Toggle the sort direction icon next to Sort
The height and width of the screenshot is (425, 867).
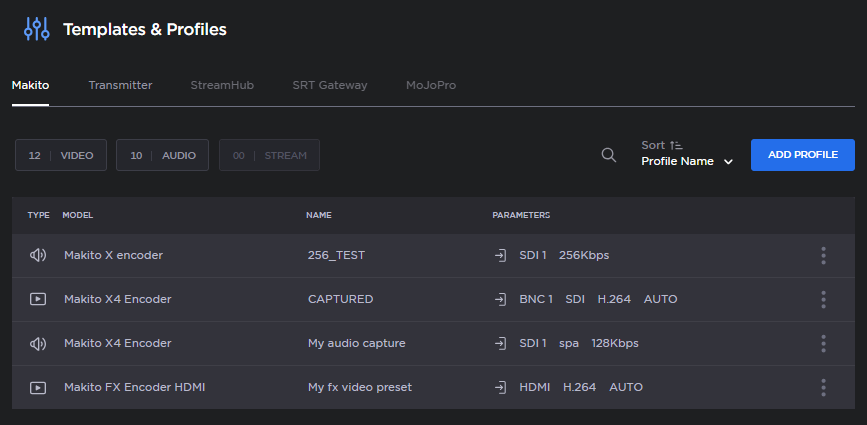676,145
